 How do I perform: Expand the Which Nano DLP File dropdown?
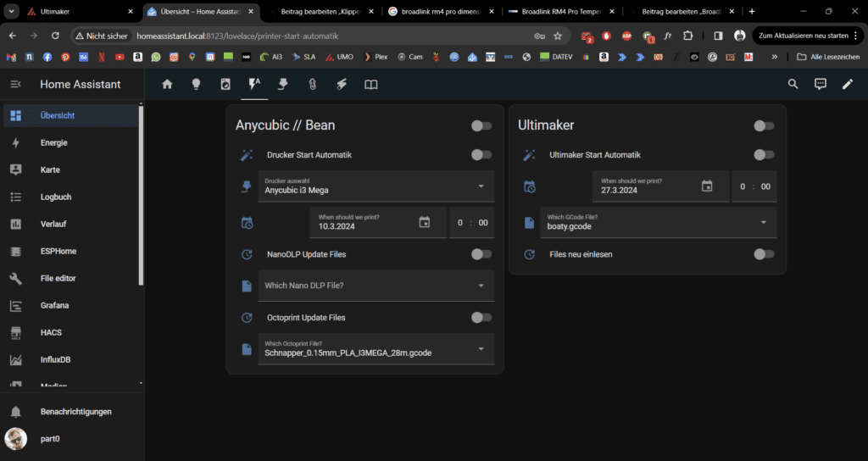pyautogui.click(x=376, y=286)
